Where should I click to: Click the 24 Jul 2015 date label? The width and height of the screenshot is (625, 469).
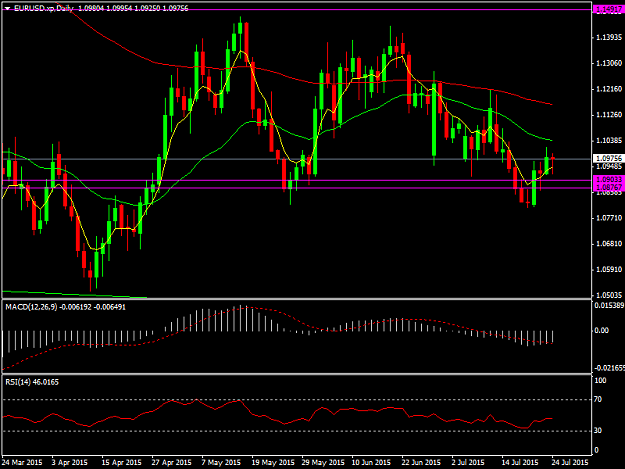click(x=570, y=462)
